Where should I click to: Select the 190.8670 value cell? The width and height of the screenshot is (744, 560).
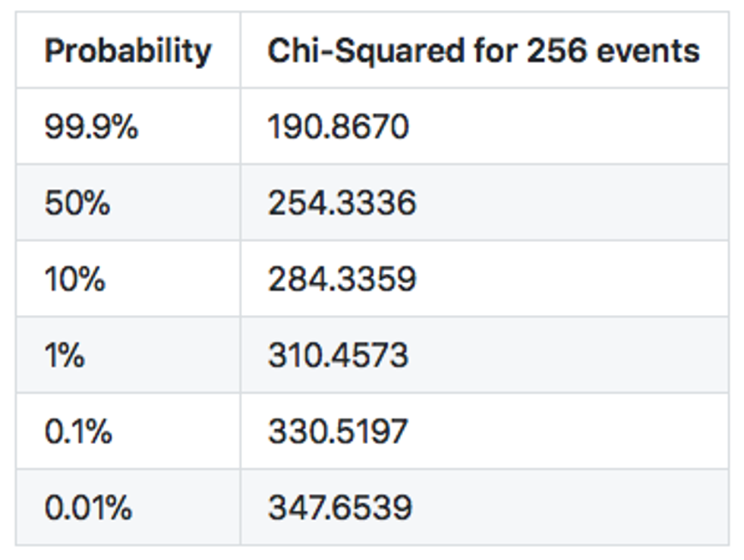[338, 127]
